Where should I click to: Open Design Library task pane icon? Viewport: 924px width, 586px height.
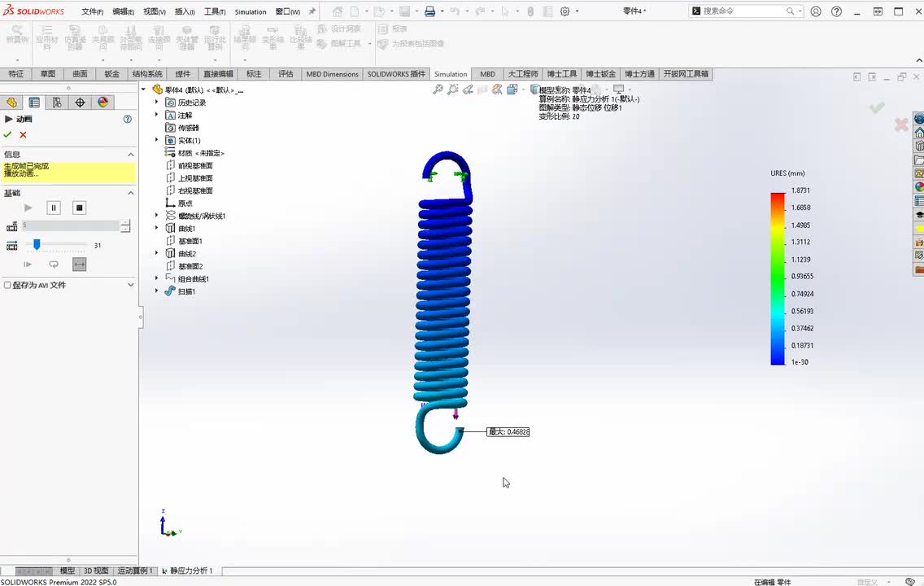coord(918,146)
